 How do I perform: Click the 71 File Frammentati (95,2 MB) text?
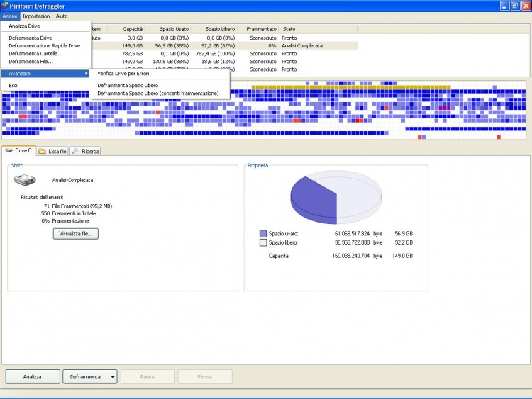(78, 206)
